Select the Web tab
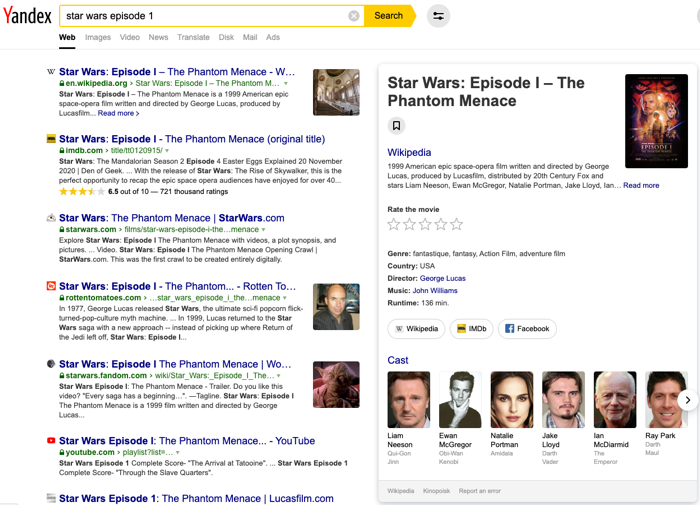Screen dimensions: 700x505 click(x=67, y=37)
